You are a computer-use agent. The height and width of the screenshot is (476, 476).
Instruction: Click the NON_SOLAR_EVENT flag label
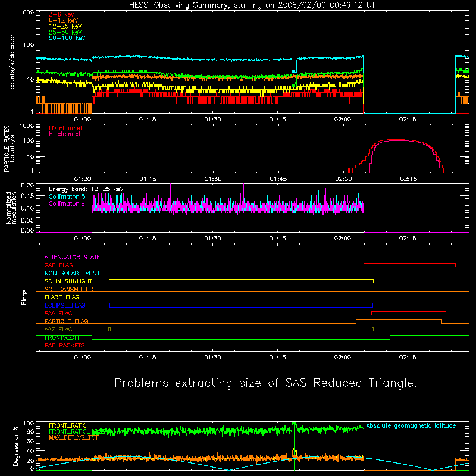72,273
